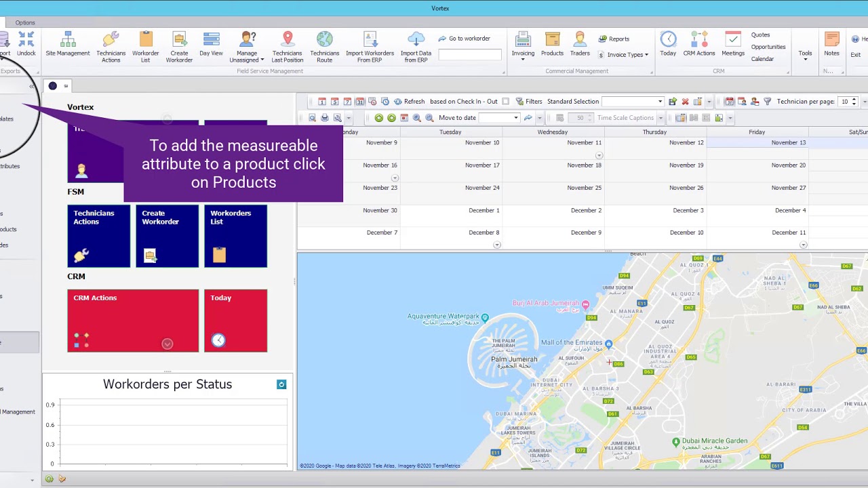Delete using the red X toolbar icon
Screen dimensions: 868x488
pyautogui.click(x=685, y=102)
